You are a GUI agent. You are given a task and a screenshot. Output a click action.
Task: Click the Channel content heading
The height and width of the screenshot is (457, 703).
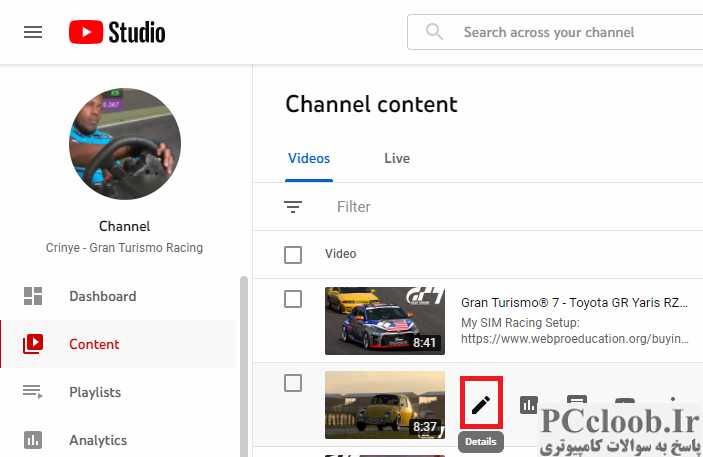[x=371, y=104]
